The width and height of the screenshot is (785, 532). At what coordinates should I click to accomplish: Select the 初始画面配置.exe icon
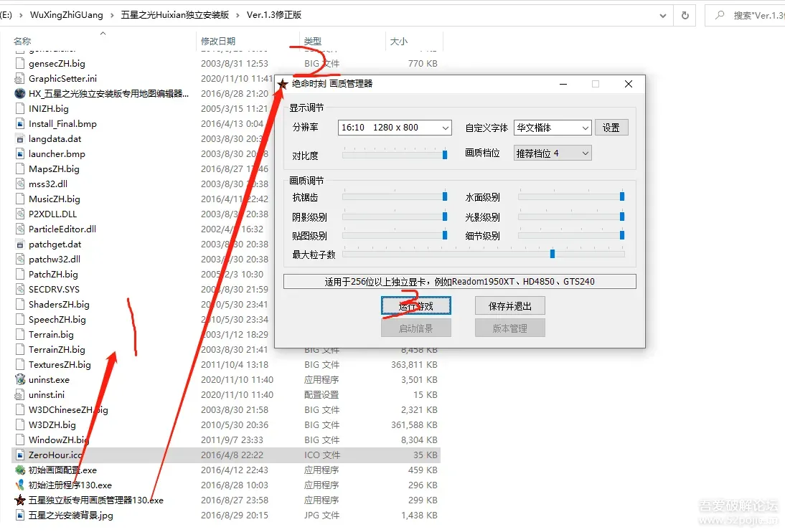point(20,470)
